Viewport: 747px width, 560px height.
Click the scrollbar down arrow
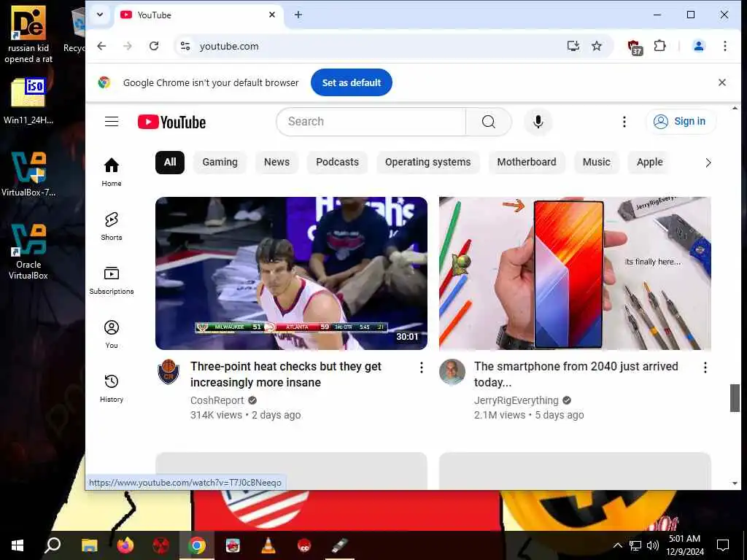(x=735, y=483)
